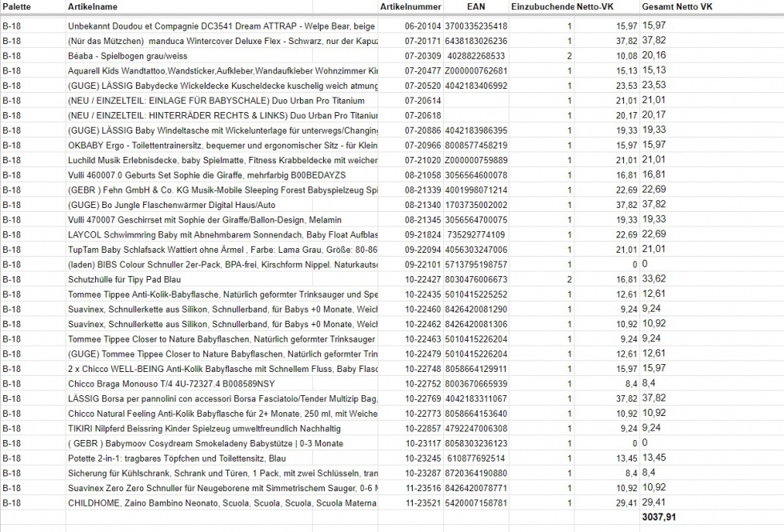
Task: Click the Gesamt Netto VK value "33,62"
Action: tap(654, 279)
